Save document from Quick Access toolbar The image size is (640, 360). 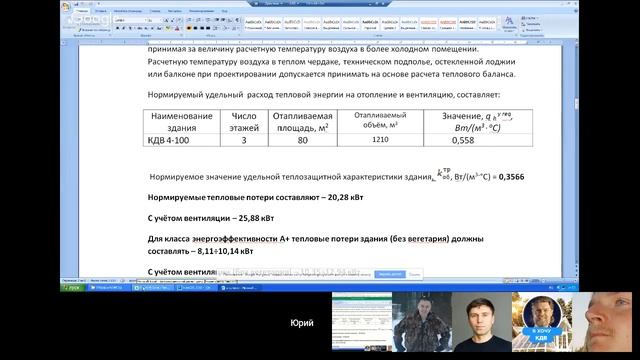[76, 4]
